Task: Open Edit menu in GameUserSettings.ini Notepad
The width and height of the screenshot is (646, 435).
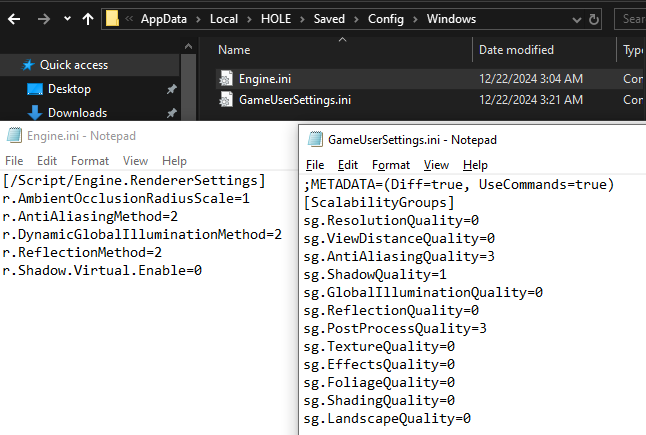Action: (348, 165)
